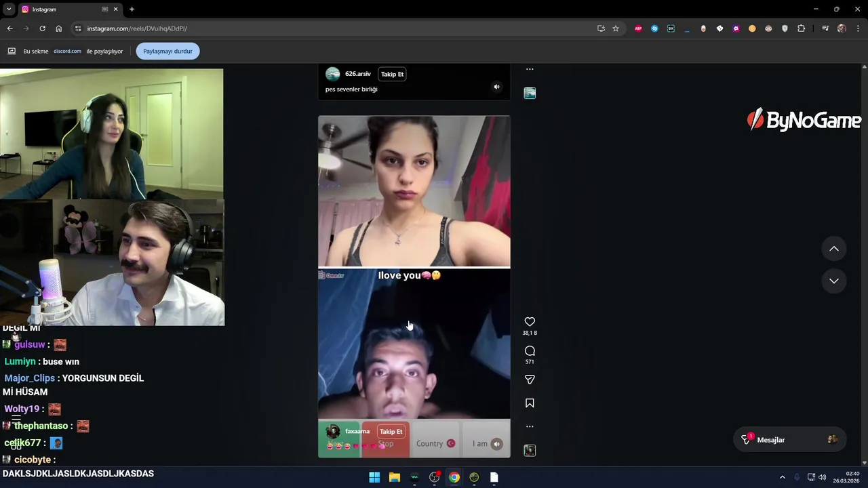The height and width of the screenshot is (488, 868).
Task: Close the Instagram tab
Action: (x=116, y=9)
